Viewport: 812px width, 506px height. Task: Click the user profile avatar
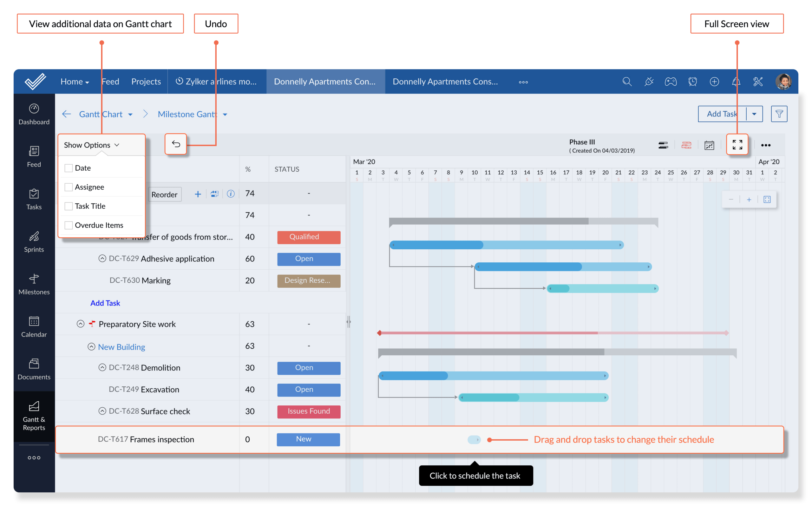tap(783, 81)
